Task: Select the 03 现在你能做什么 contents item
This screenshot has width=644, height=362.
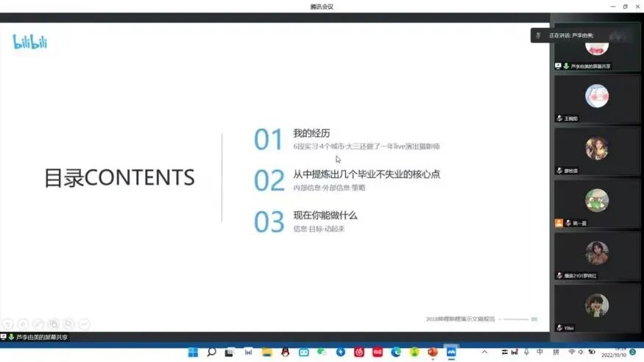Action: (325, 216)
